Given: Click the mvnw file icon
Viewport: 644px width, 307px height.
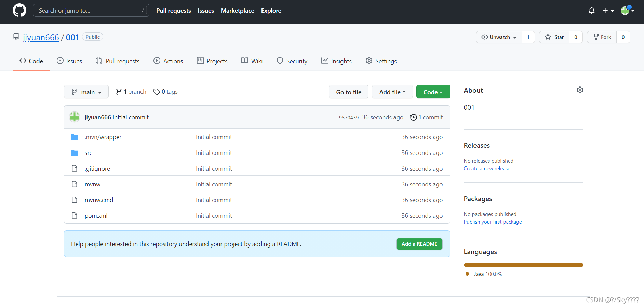Looking at the screenshot, I should (75, 184).
